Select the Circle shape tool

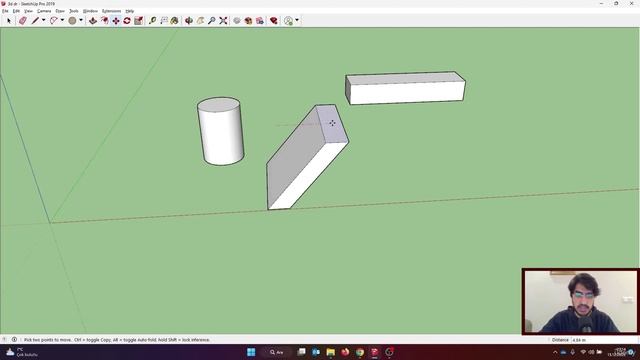tap(72, 20)
